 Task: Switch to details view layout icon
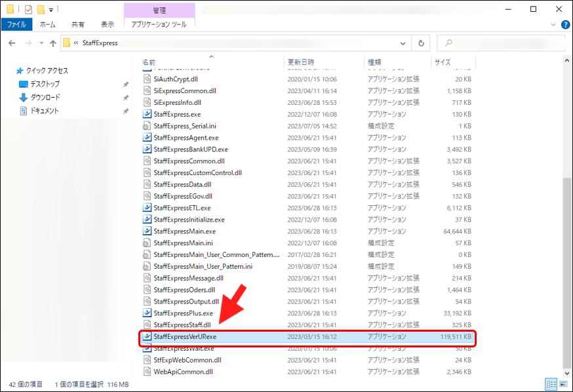pos(551,384)
